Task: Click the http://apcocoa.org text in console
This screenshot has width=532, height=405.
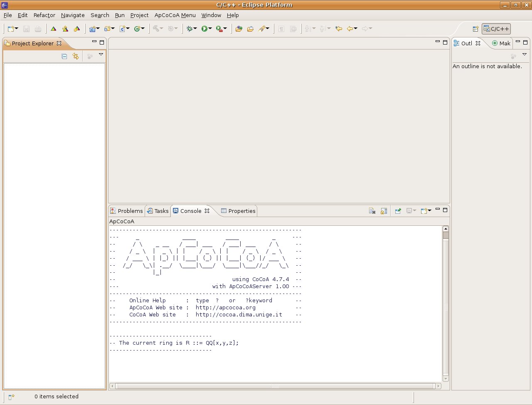Action: [x=226, y=308]
